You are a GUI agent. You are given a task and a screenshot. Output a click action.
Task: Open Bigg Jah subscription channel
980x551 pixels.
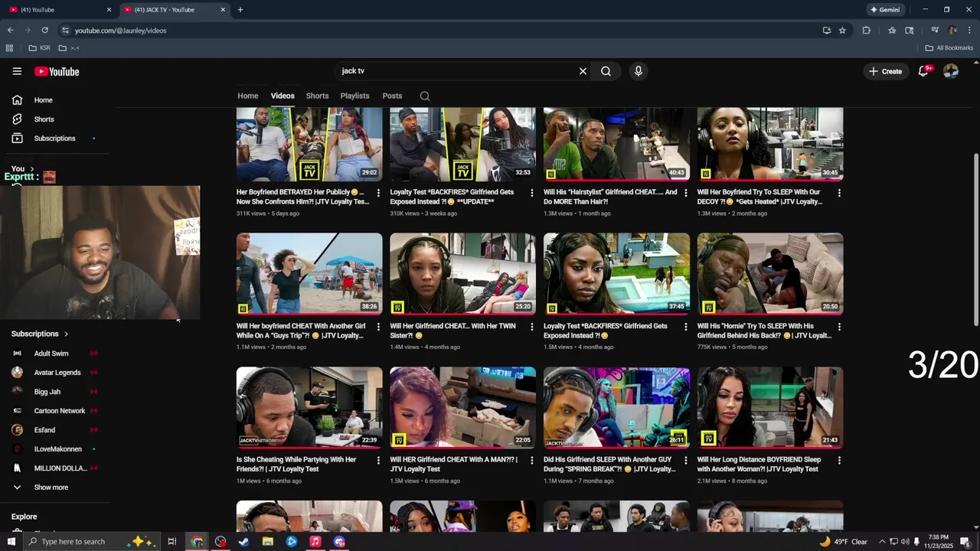(x=47, y=392)
